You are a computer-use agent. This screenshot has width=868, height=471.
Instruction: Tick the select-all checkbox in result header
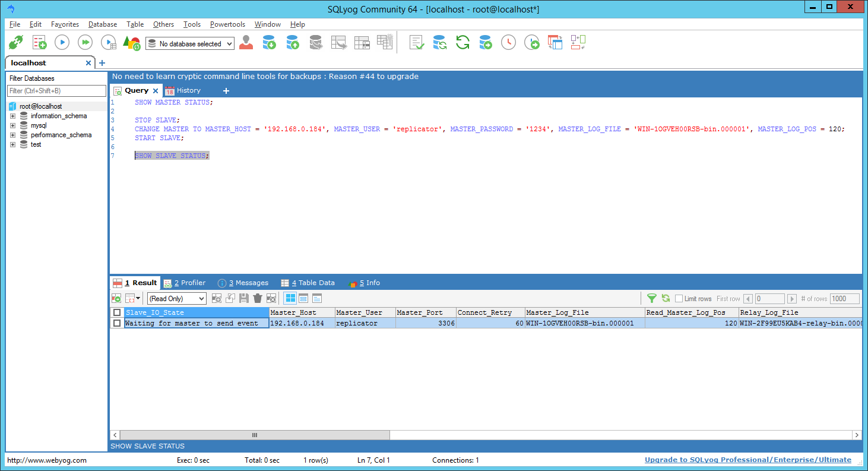pyautogui.click(x=117, y=312)
